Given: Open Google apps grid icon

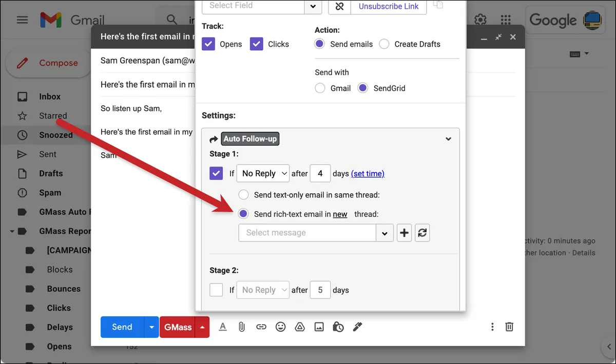Looking at the screenshot, I should coord(506,19).
